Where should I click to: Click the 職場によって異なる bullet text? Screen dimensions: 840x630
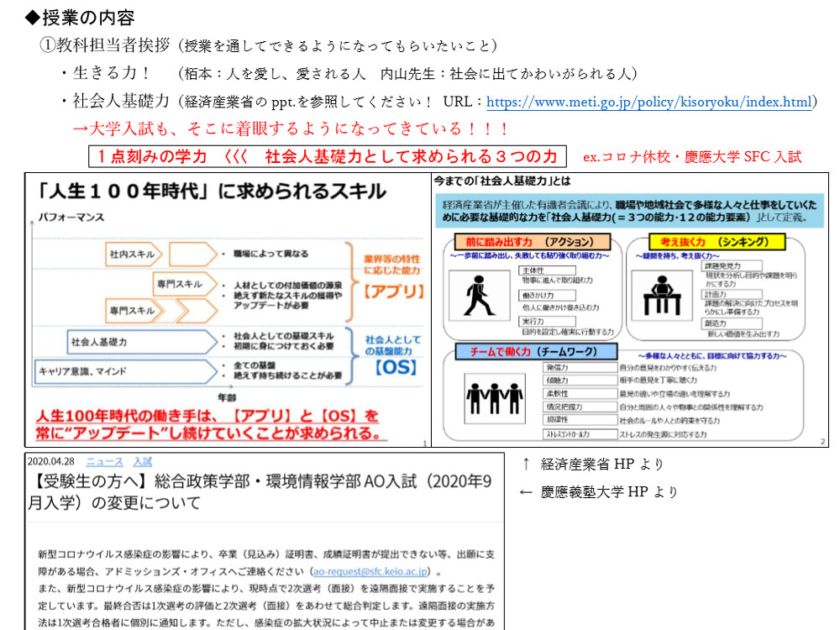coord(271,254)
